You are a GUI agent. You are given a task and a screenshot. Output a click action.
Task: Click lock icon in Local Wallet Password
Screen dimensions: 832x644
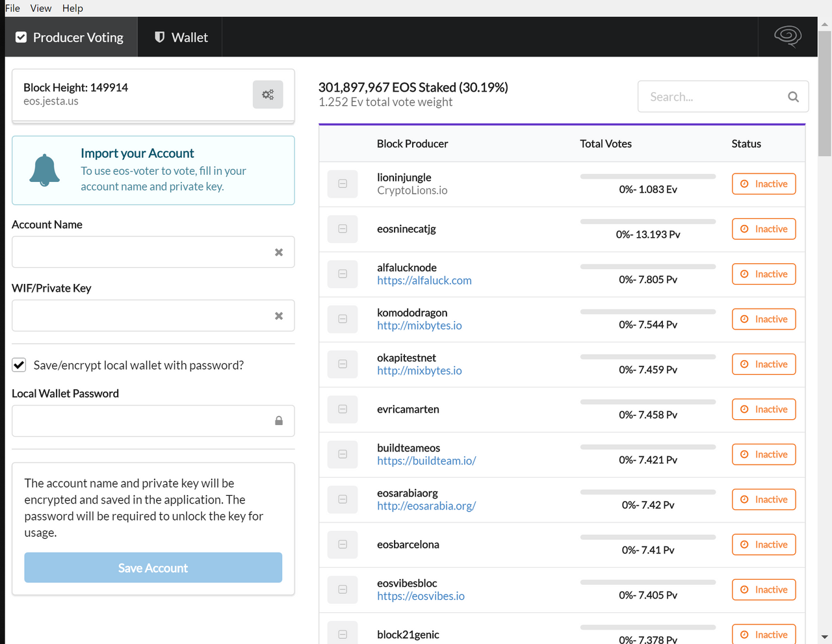coord(279,421)
